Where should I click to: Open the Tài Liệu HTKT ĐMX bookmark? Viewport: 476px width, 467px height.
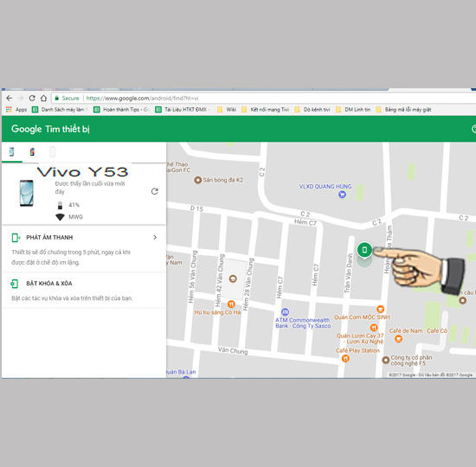pyautogui.click(x=183, y=110)
